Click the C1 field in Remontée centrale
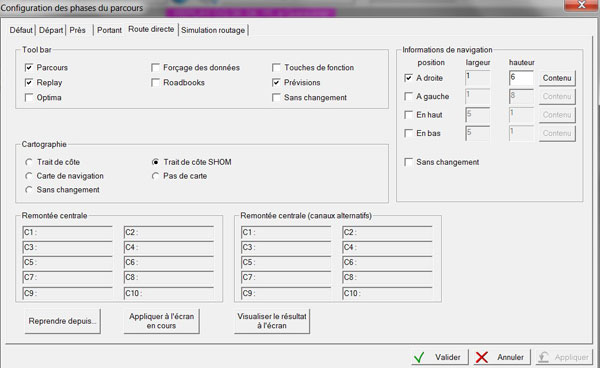Image resolution: width=600 pixels, height=368 pixels. coord(67,232)
